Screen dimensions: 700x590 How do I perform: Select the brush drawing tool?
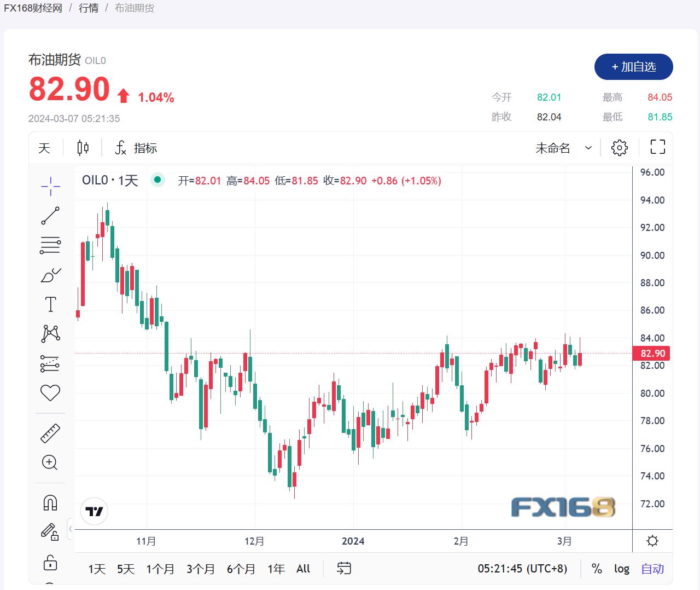[50, 275]
